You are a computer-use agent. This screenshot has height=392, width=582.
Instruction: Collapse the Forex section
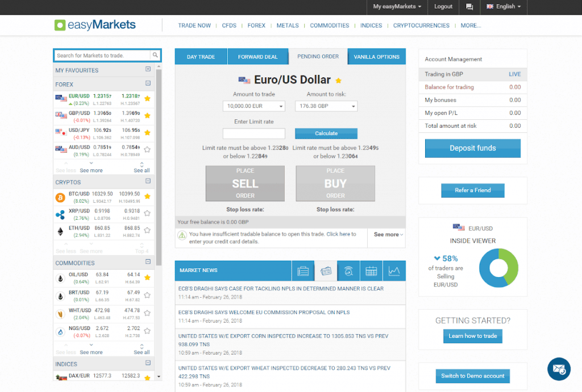[x=148, y=84]
